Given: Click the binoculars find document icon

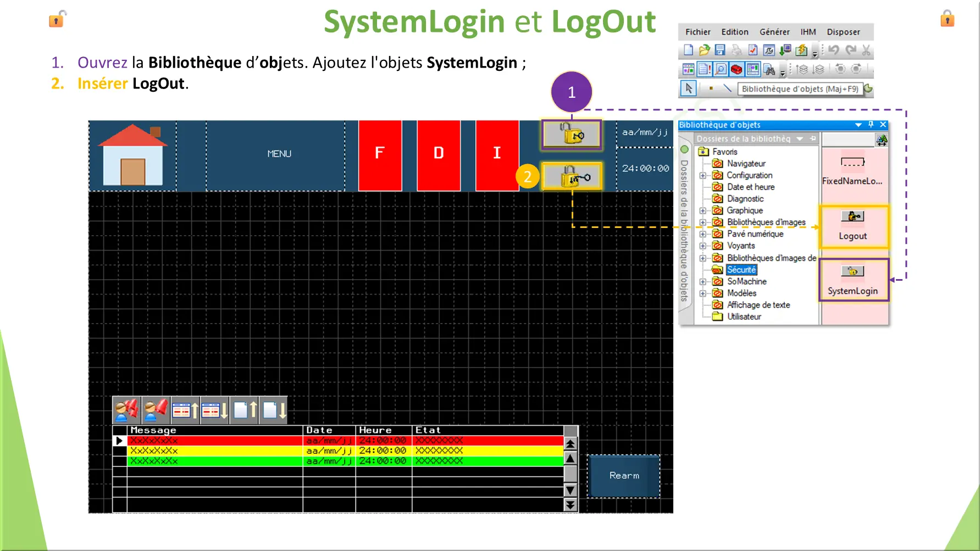Looking at the screenshot, I should [x=769, y=69].
